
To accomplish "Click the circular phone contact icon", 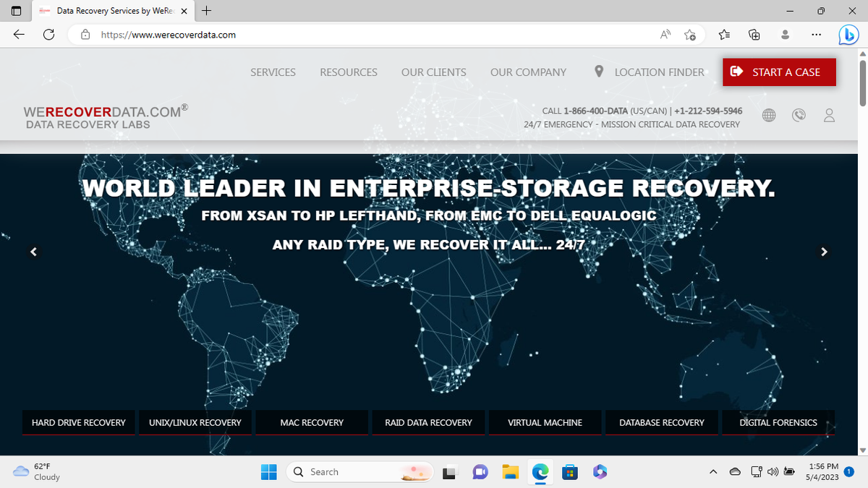I will [x=799, y=115].
